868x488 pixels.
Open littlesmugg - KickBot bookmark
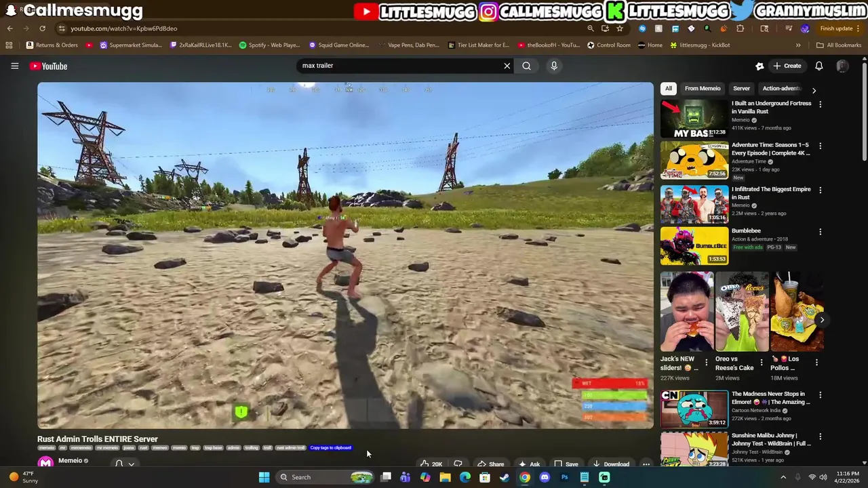click(700, 45)
